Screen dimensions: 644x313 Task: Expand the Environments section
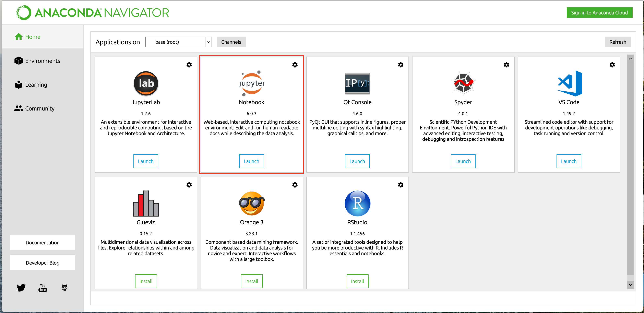click(x=43, y=60)
